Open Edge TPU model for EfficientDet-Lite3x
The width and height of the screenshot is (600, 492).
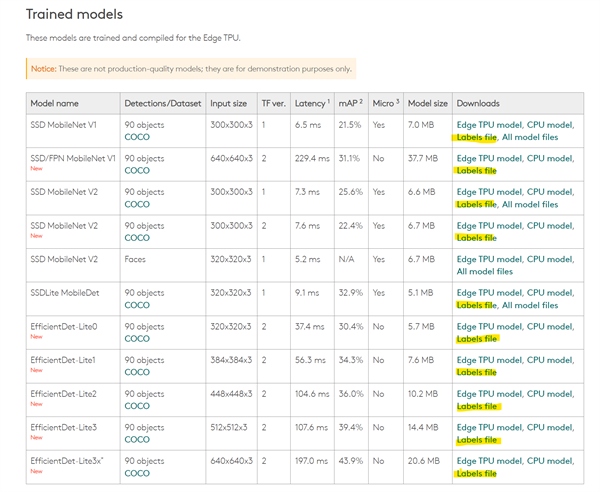[x=489, y=461]
